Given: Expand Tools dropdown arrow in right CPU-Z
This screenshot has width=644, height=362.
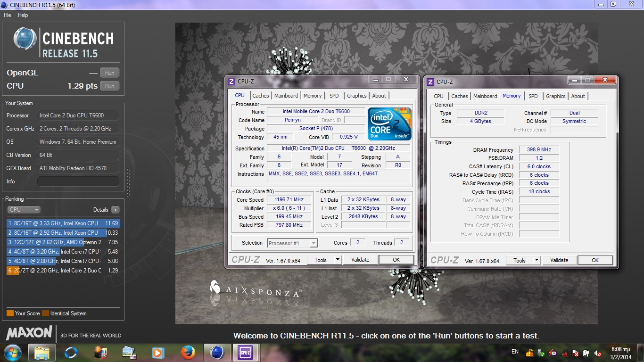Looking at the screenshot, I should (537, 260).
